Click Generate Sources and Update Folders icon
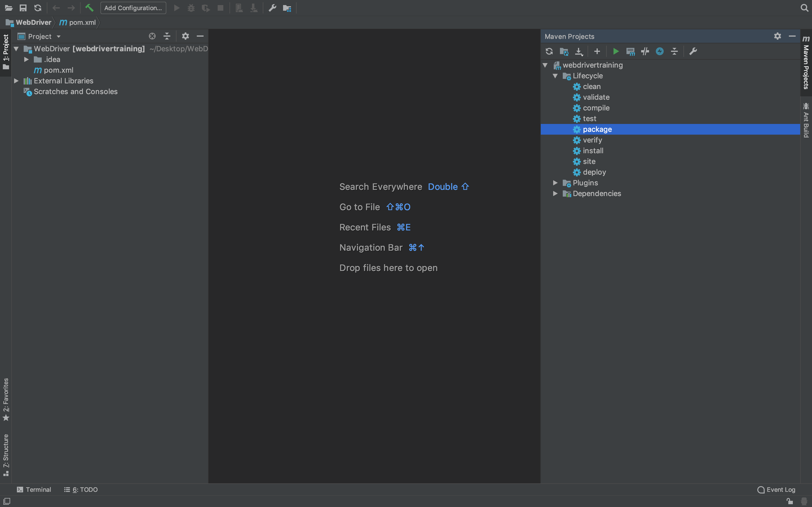This screenshot has height=507, width=812. (x=564, y=51)
